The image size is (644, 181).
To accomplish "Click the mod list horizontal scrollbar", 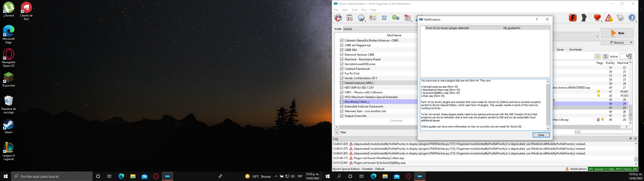I will click(x=377, y=127).
